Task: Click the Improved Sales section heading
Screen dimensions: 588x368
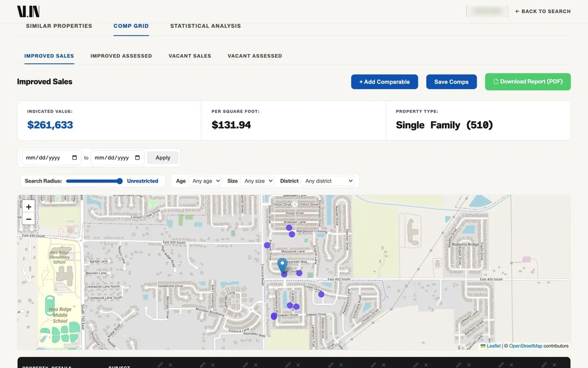Action: [x=45, y=82]
